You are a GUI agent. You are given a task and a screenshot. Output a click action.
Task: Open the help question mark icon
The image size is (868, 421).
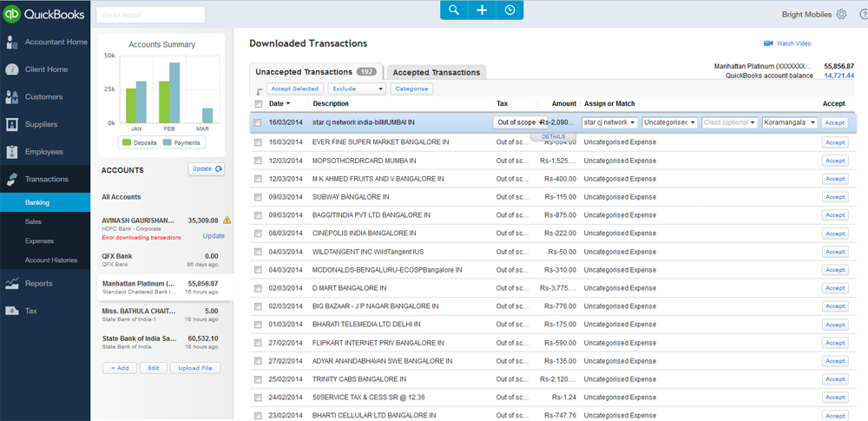864,15
